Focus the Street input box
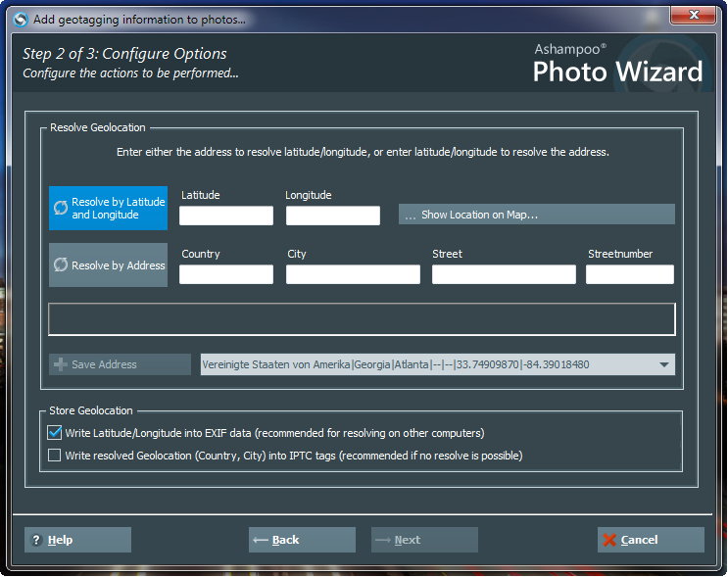728x577 pixels. coord(504,274)
